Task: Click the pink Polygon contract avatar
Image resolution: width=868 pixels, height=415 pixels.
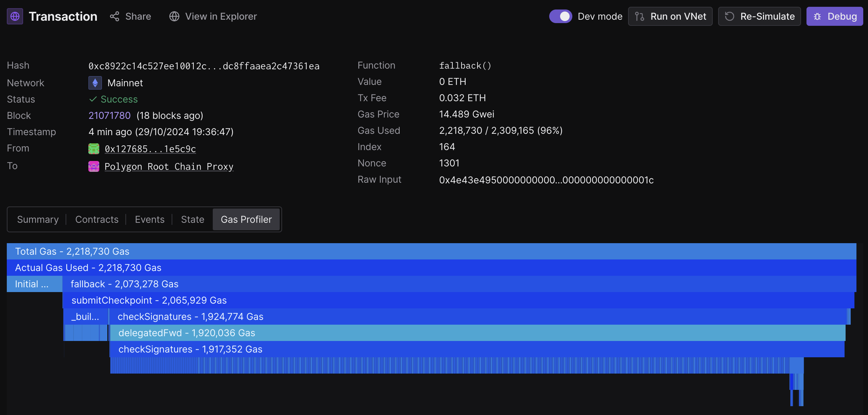Action: 94,166
